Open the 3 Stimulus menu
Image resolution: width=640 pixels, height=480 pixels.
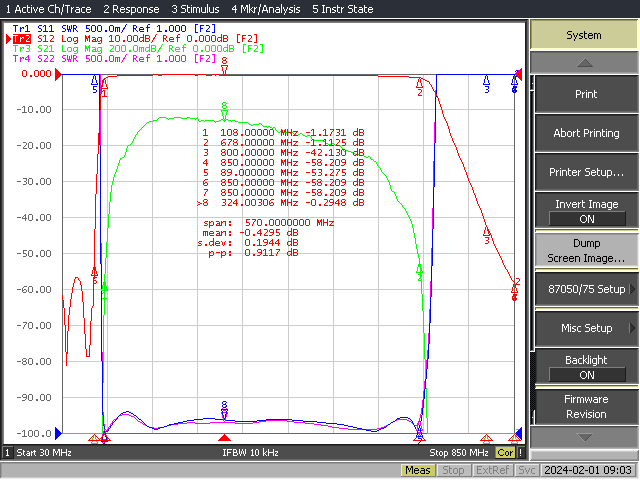click(195, 9)
